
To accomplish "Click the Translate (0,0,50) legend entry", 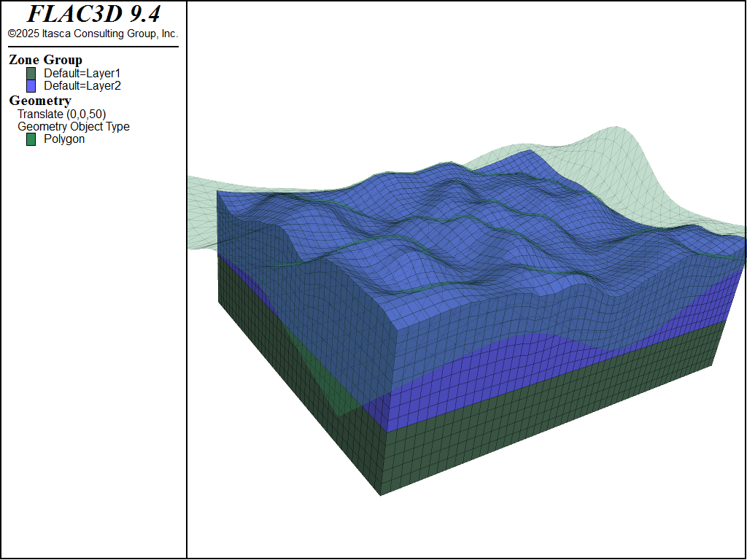I will tap(62, 114).
